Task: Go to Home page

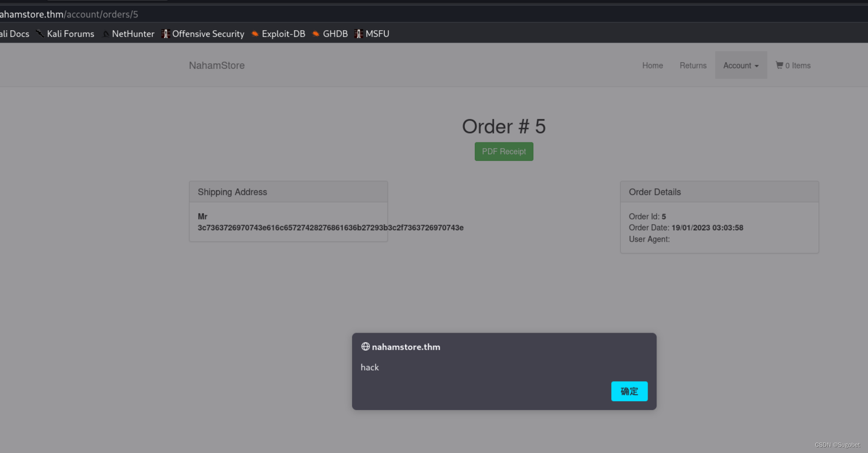Action: click(x=652, y=66)
